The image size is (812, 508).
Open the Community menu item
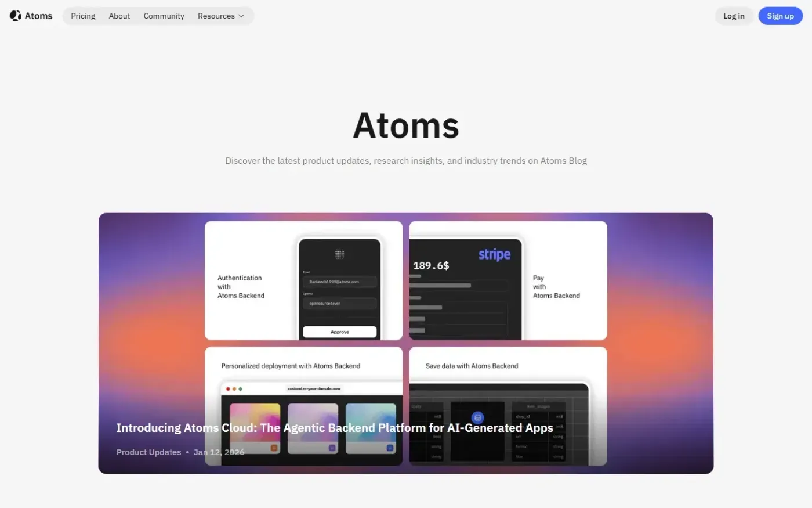[164, 16]
